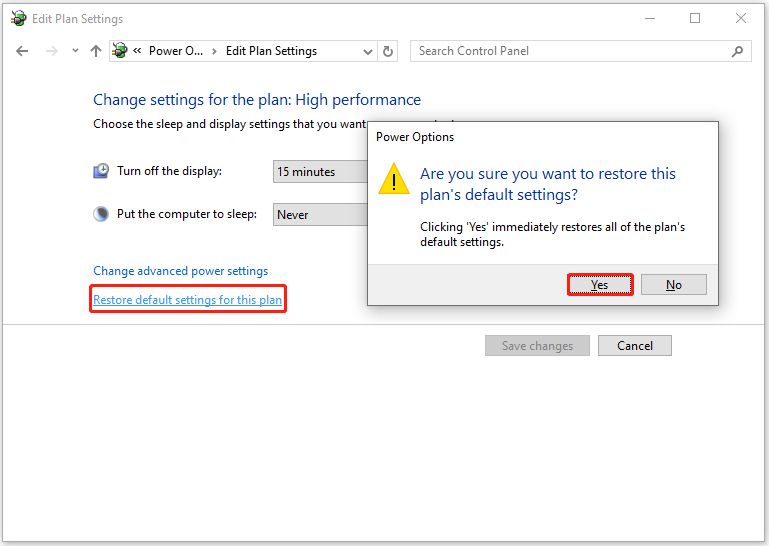Click the Back arrow navigation icon
The width and height of the screenshot is (769, 546).
(x=22, y=51)
